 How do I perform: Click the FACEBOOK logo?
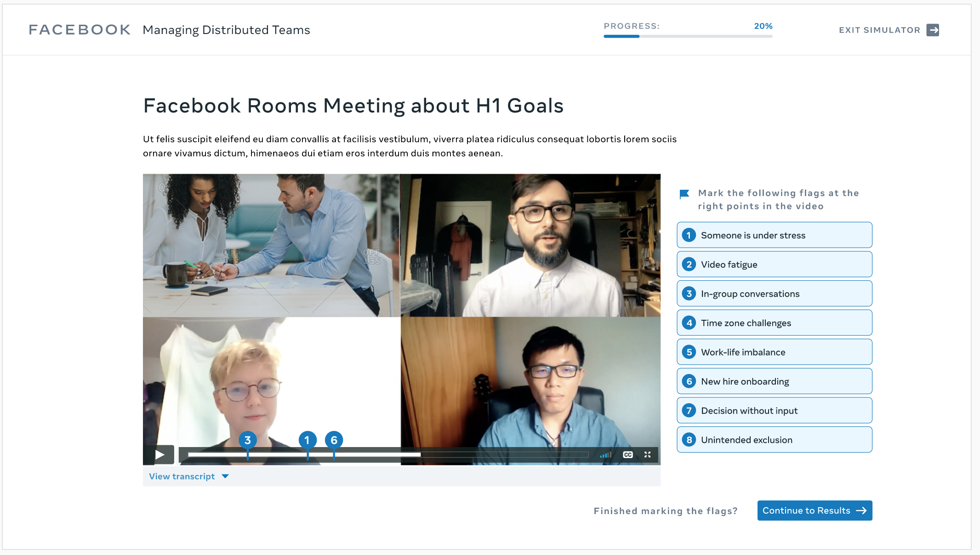pyautogui.click(x=80, y=30)
